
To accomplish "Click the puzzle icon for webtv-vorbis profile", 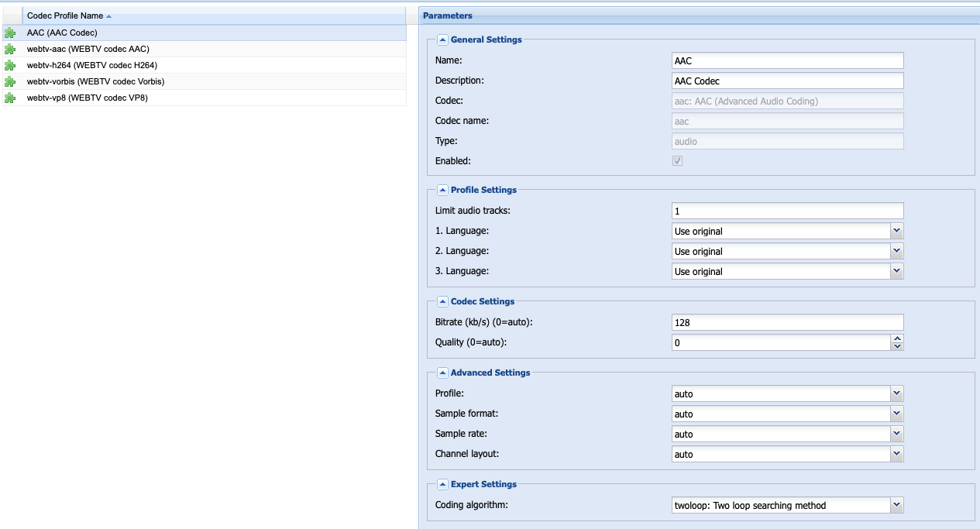I will pos(9,82).
